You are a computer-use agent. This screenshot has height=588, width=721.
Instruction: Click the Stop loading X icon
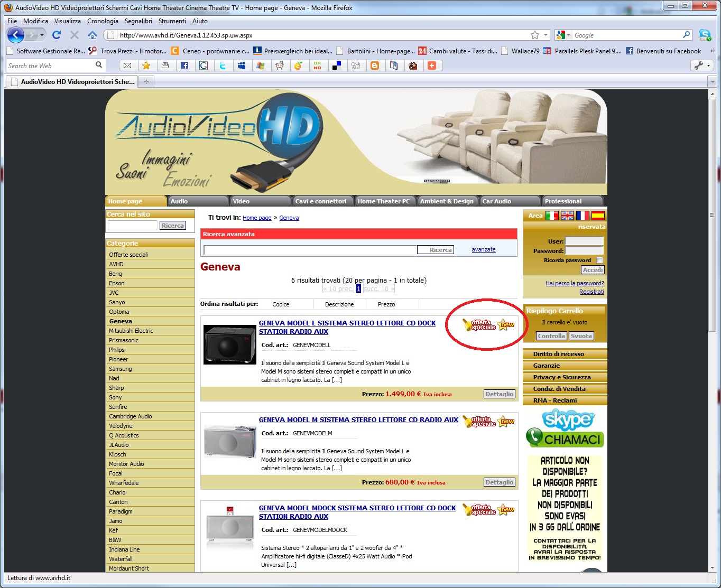[75, 35]
